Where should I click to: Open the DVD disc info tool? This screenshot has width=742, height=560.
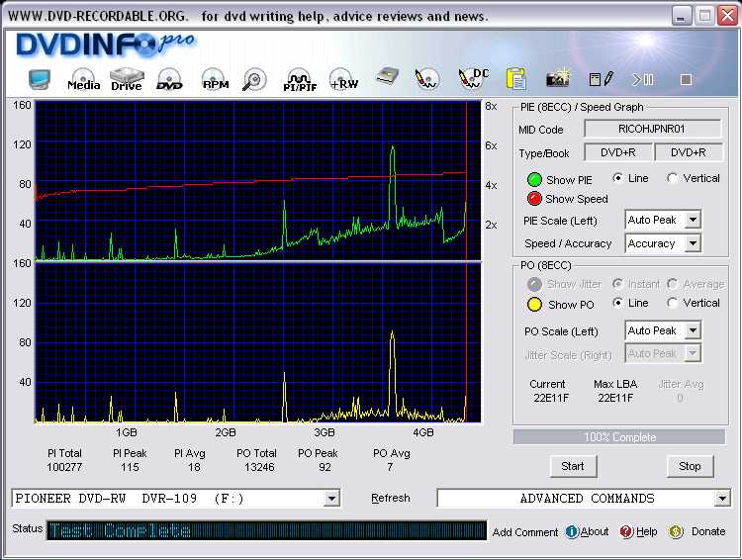pos(169,79)
